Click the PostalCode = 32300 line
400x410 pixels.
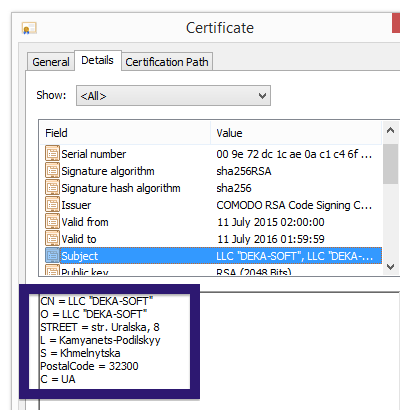[89, 366]
